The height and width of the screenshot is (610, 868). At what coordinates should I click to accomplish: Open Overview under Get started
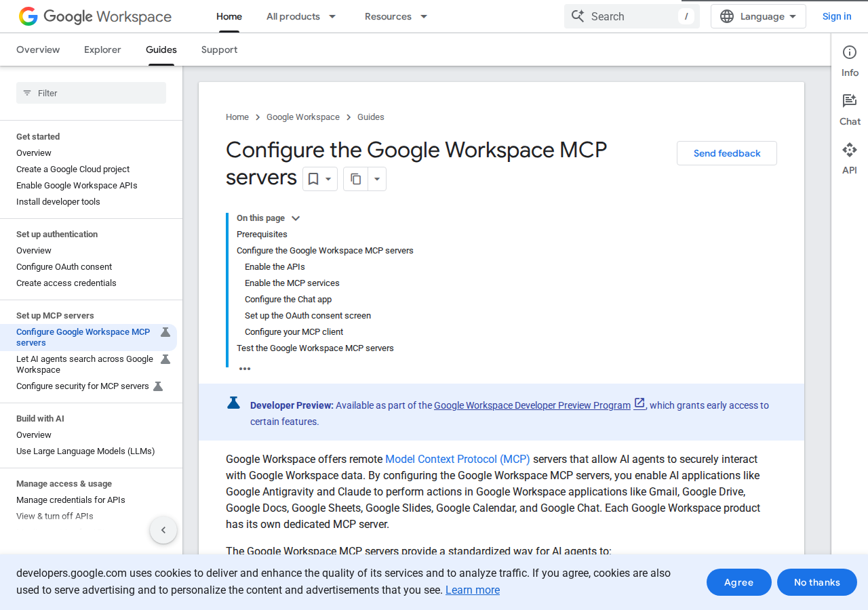[x=34, y=153]
